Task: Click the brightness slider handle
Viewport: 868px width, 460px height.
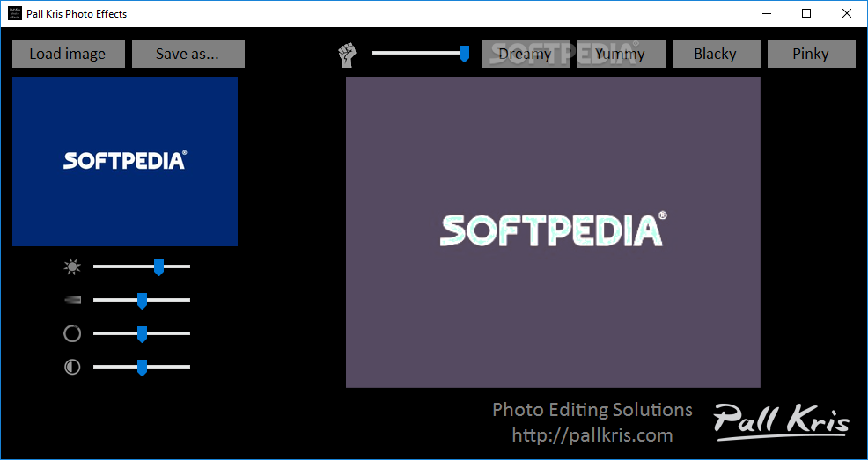Action: click(158, 267)
